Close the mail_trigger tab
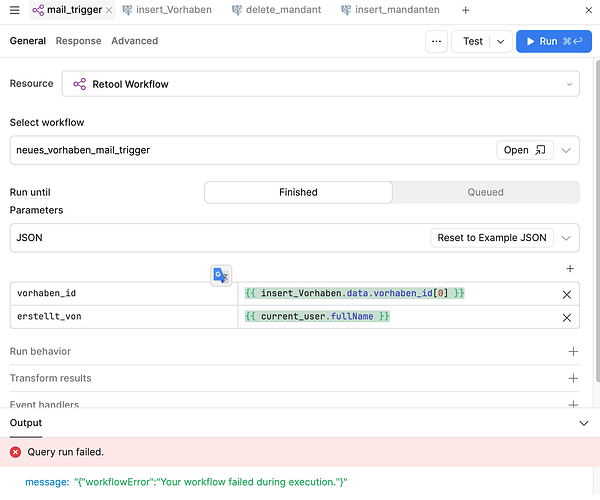Image resolution: width=600 pixels, height=500 pixels. (109, 10)
